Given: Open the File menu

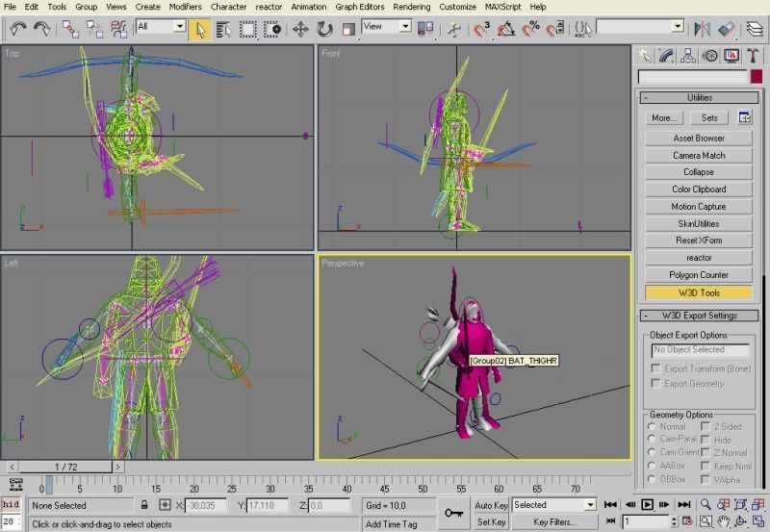Looking at the screenshot, I should point(10,7).
